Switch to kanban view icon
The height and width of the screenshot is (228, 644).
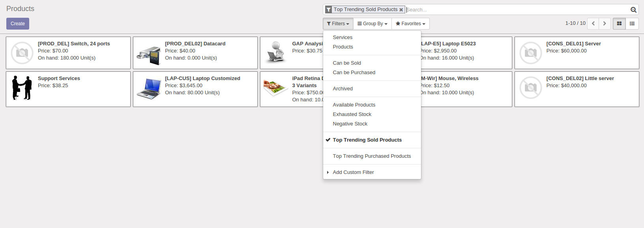[619, 24]
